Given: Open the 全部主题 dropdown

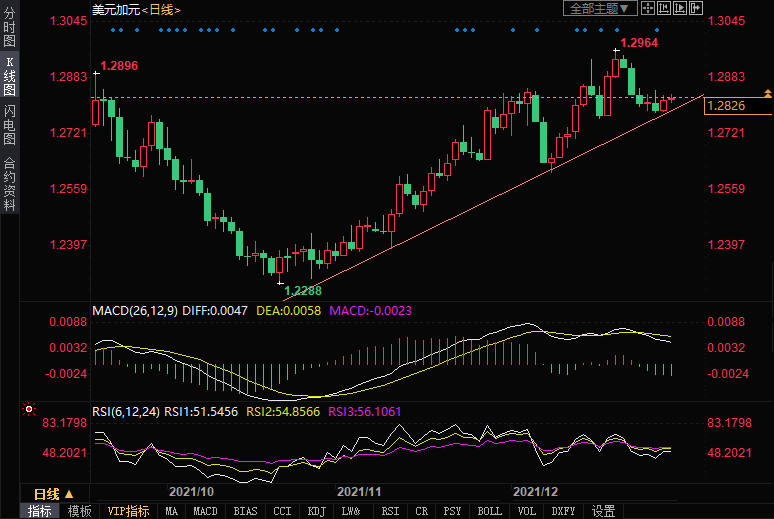Looking at the screenshot, I should pos(600,8).
